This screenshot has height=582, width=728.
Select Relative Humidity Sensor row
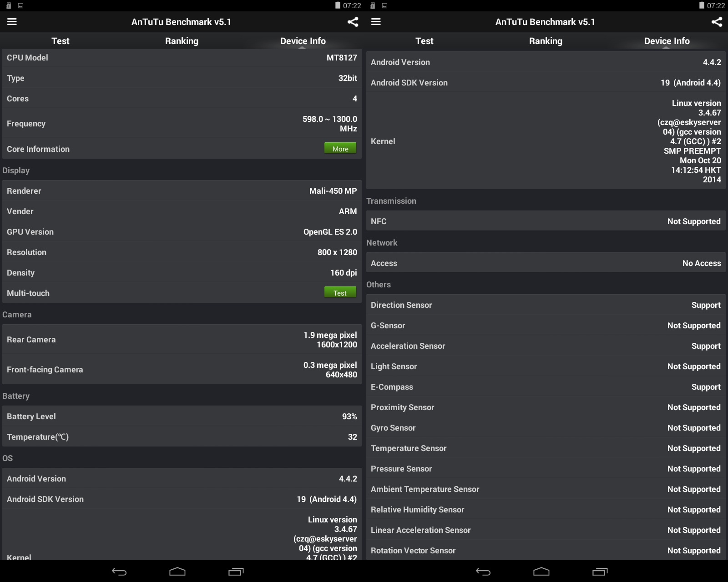(546, 510)
